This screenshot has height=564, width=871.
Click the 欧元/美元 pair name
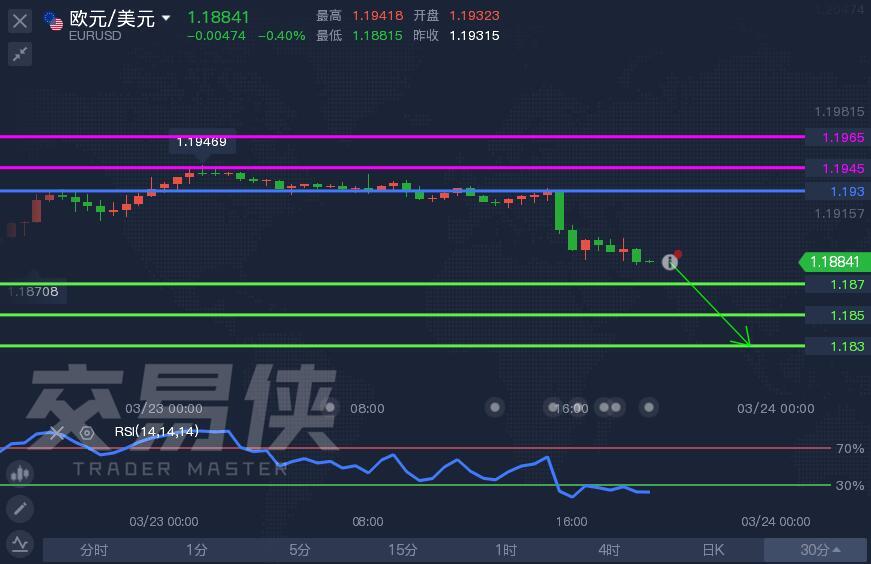[112, 18]
